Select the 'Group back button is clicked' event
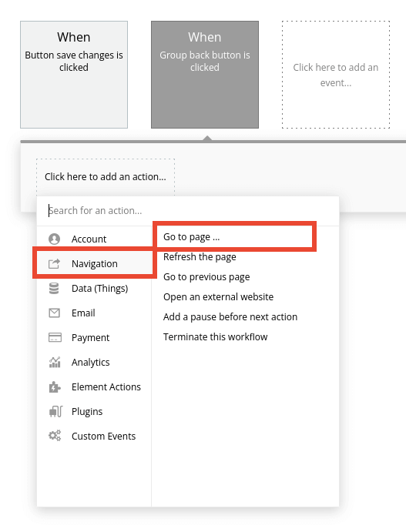 point(205,75)
